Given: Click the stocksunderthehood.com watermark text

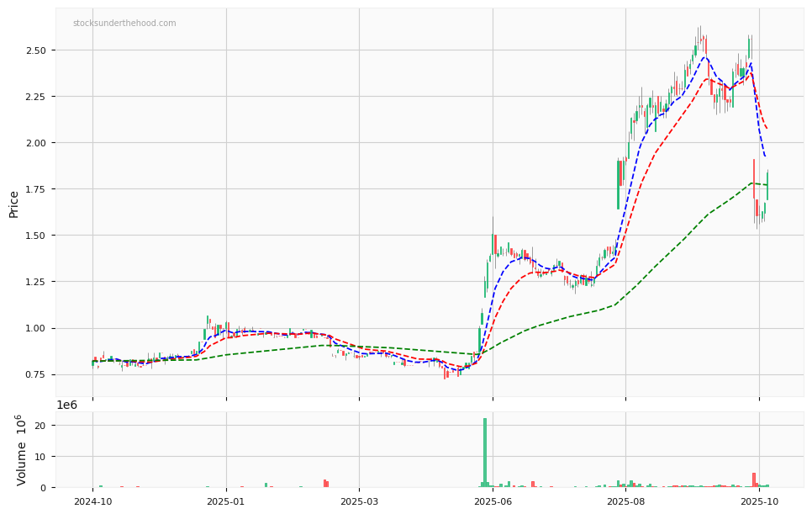Looking at the screenshot, I should (124, 24).
